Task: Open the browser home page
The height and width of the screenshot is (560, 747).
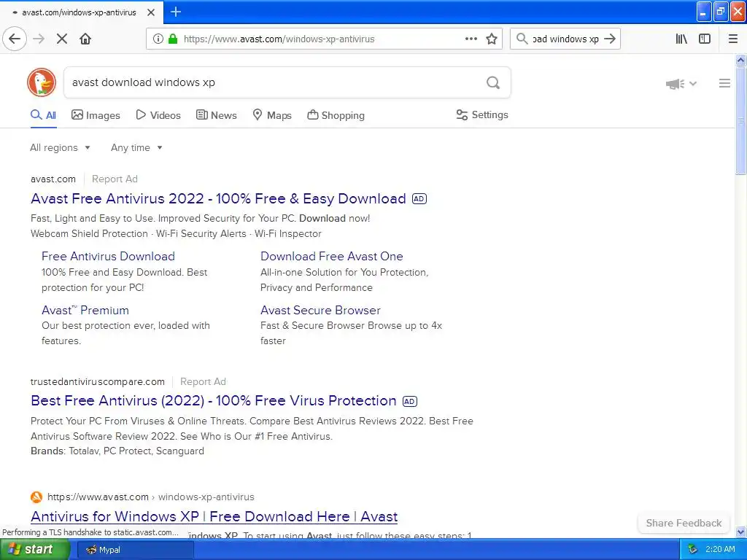Action: point(85,39)
